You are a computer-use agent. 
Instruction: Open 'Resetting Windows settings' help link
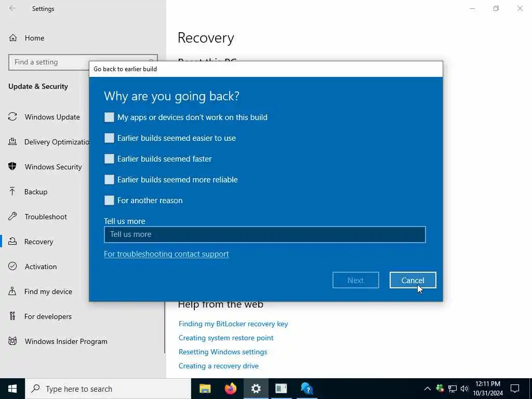[223, 352]
